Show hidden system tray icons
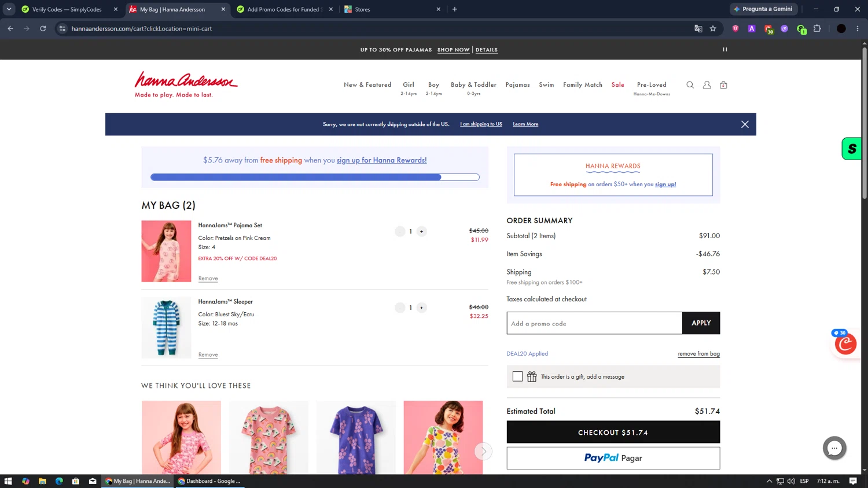 pyautogui.click(x=769, y=481)
